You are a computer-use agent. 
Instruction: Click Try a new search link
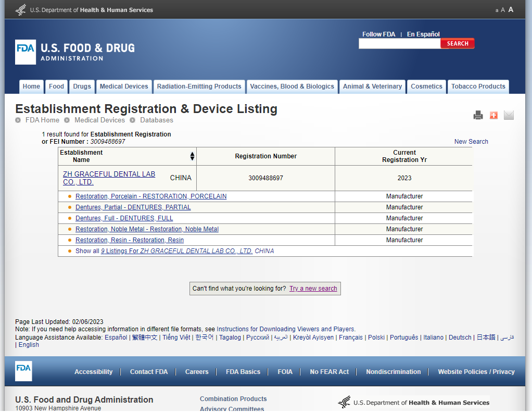[x=313, y=289]
